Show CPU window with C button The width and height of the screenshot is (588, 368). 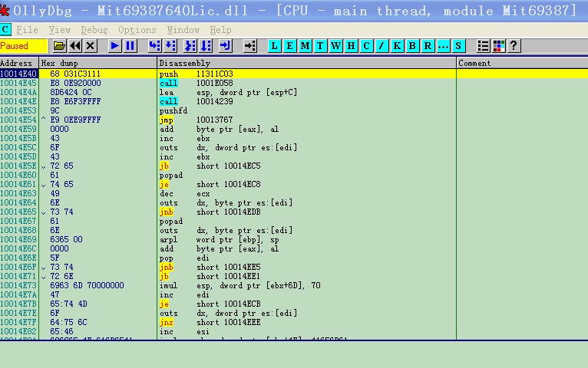click(x=366, y=46)
